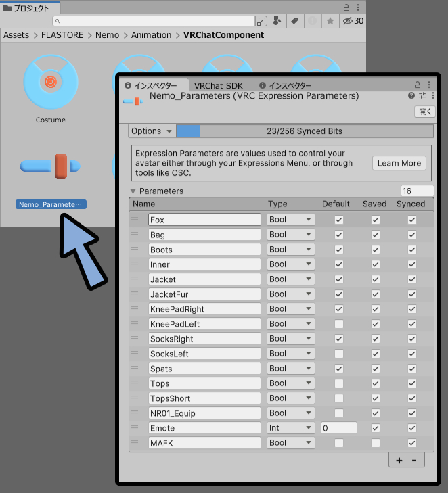Click the open-in-new-window search icon
The image size is (448, 493).
(261, 22)
